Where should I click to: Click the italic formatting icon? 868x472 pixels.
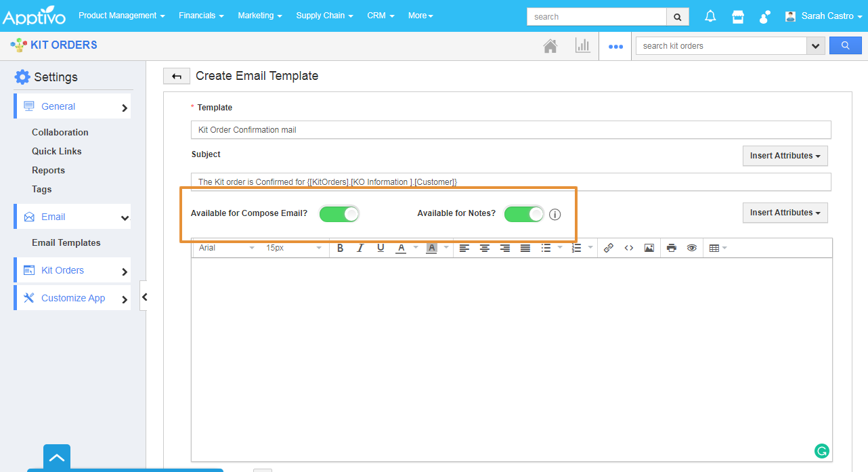pos(360,248)
